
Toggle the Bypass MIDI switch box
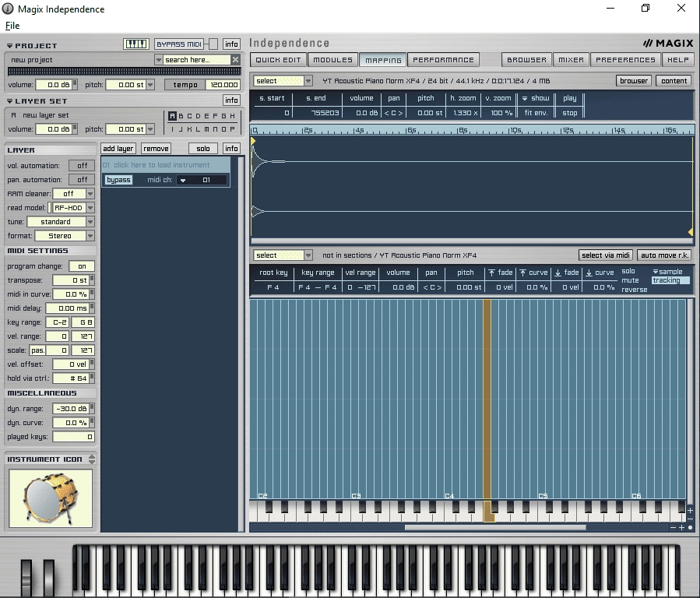click(213, 44)
